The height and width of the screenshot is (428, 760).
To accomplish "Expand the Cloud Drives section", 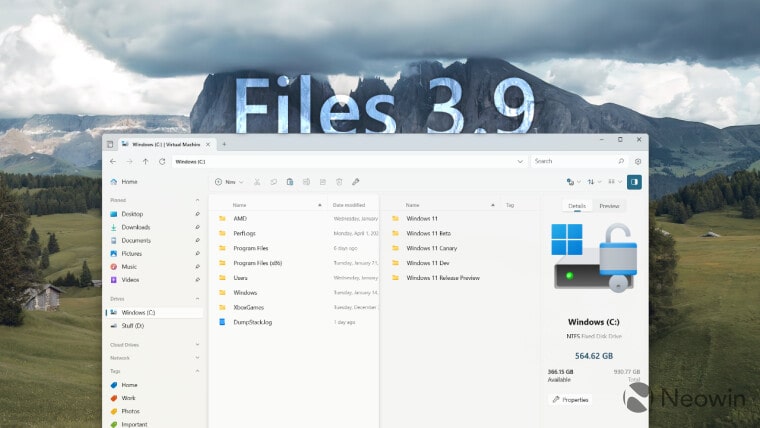I will tap(197, 345).
